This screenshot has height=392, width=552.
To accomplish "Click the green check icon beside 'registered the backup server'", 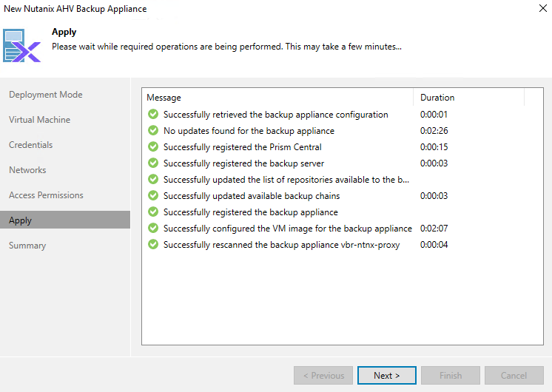I will point(153,163).
